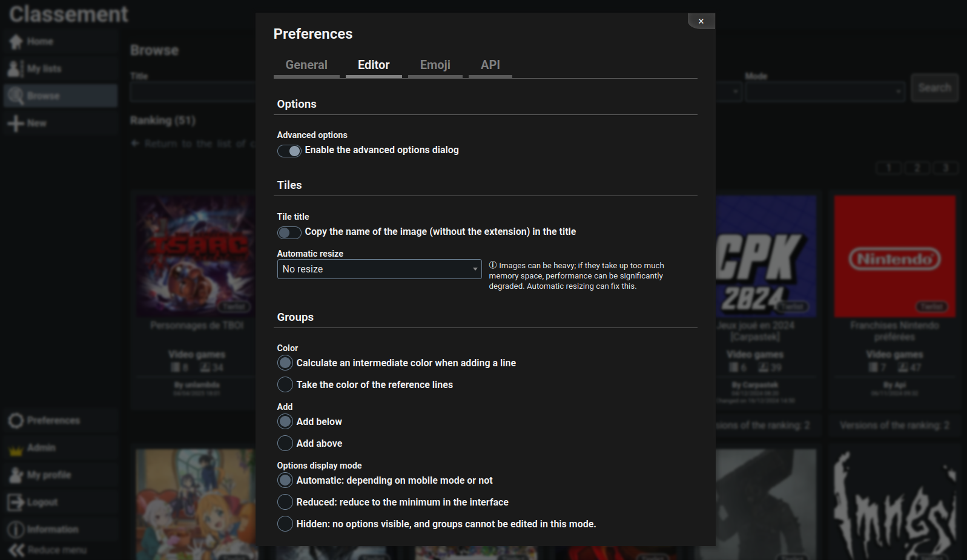967x560 pixels.
Task: Open the Personnages de TBOI thumbnail
Action: pyautogui.click(x=196, y=256)
